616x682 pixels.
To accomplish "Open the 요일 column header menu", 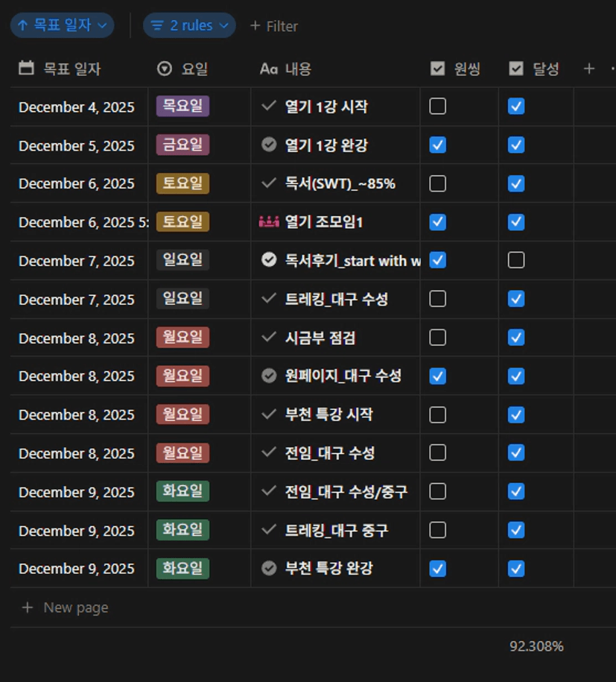I will tap(194, 69).
